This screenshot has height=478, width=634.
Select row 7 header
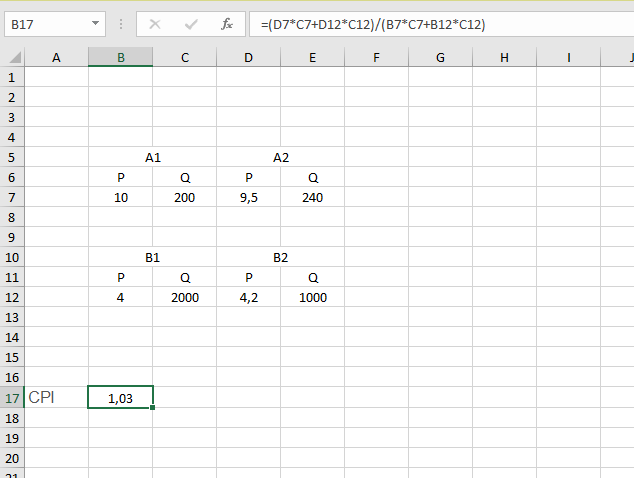click(x=12, y=197)
